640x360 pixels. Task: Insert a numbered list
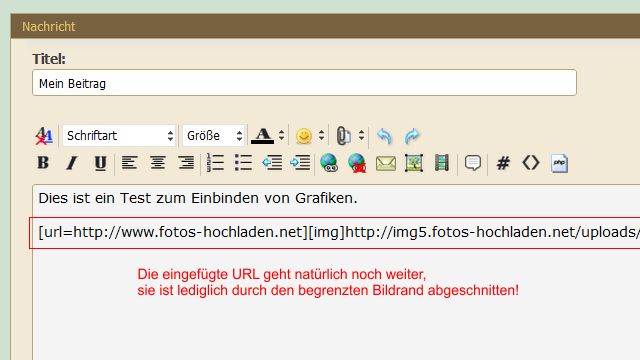point(215,163)
